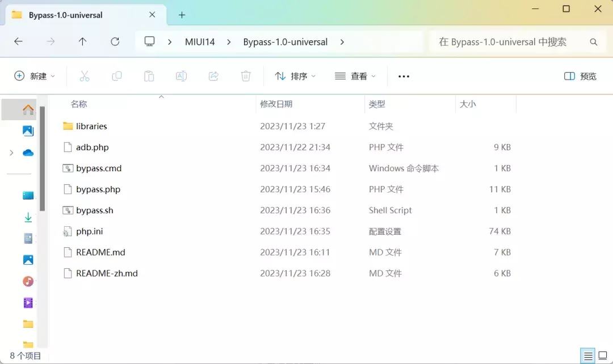
Task: Delete selected item using trash icon
Action: click(x=246, y=76)
